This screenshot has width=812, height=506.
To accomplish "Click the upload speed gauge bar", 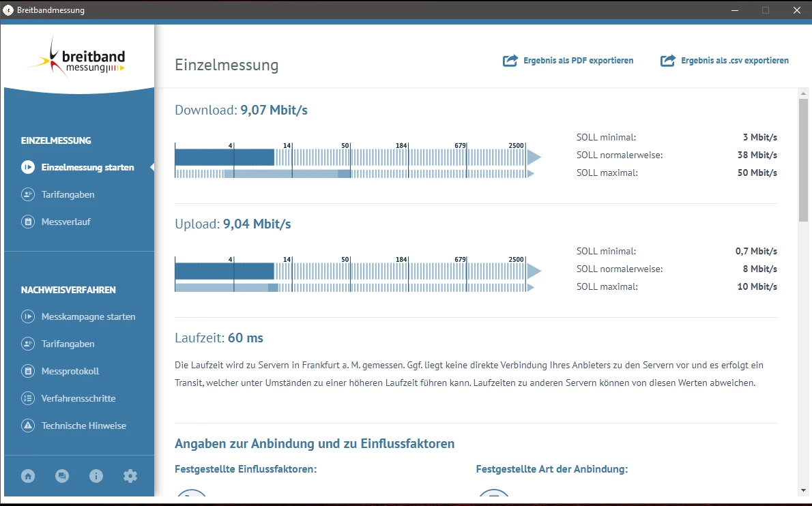I will pyautogui.click(x=358, y=273).
